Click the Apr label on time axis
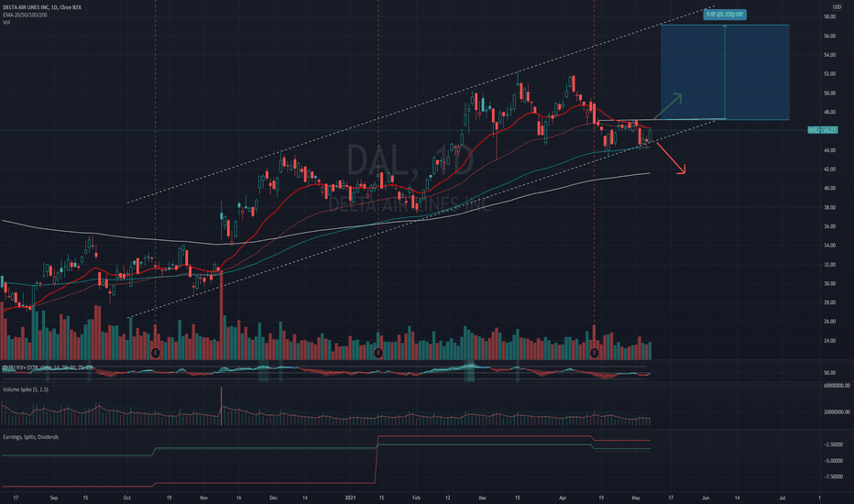The image size is (854, 504). 563,498
